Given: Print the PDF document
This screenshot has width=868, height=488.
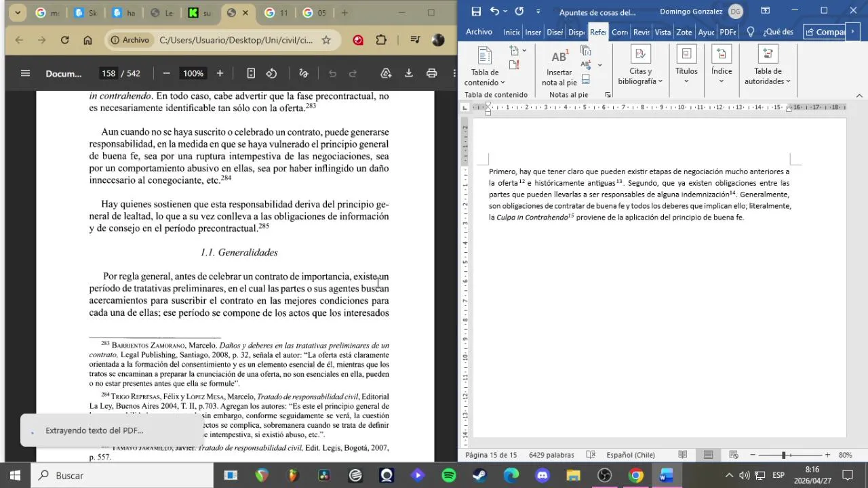Looking at the screenshot, I should [431, 73].
